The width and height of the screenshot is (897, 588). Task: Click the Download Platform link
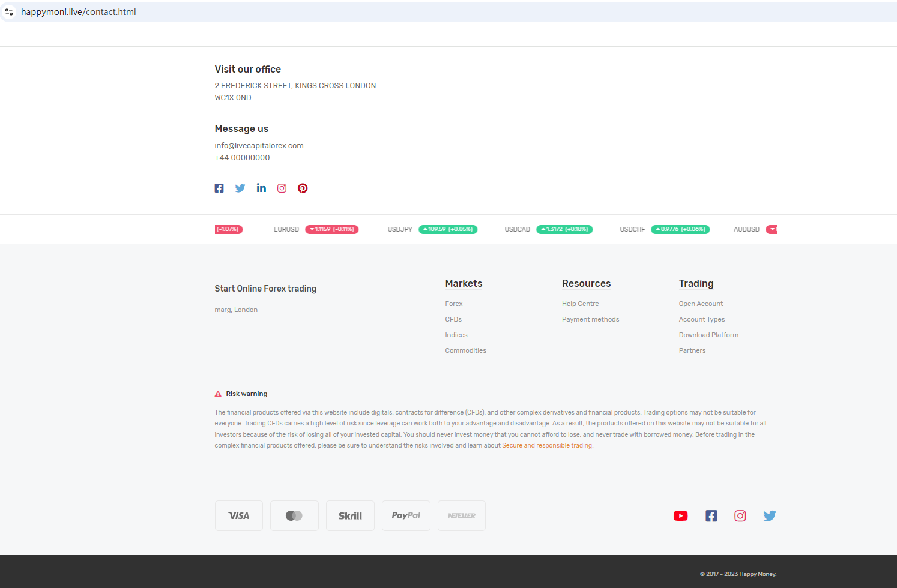tap(708, 335)
